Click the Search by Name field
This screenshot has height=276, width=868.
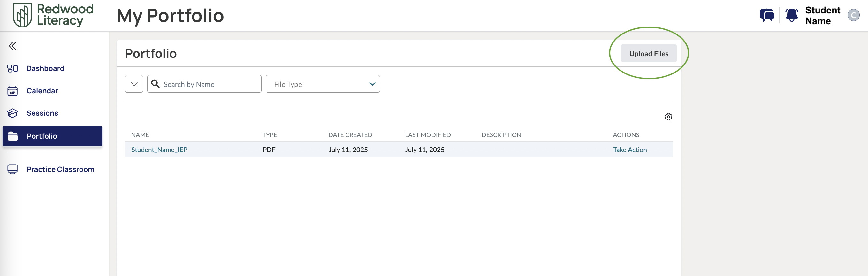click(x=204, y=84)
